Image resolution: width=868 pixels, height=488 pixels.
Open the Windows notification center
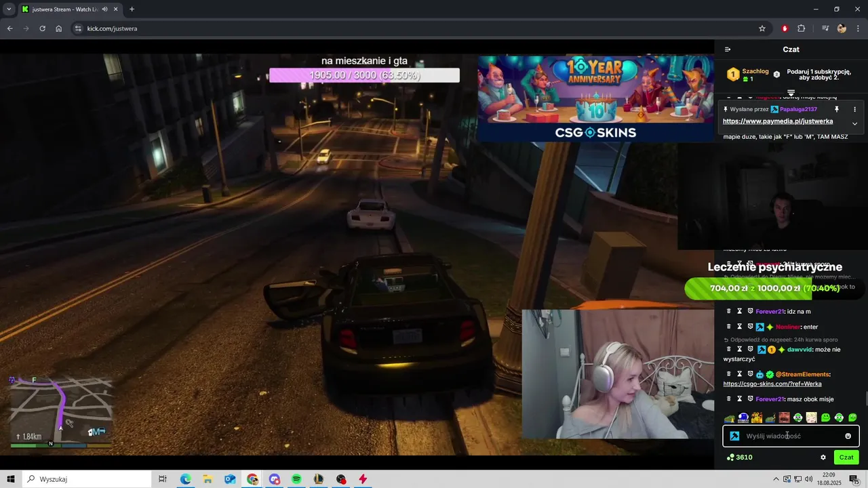coord(854,479)
